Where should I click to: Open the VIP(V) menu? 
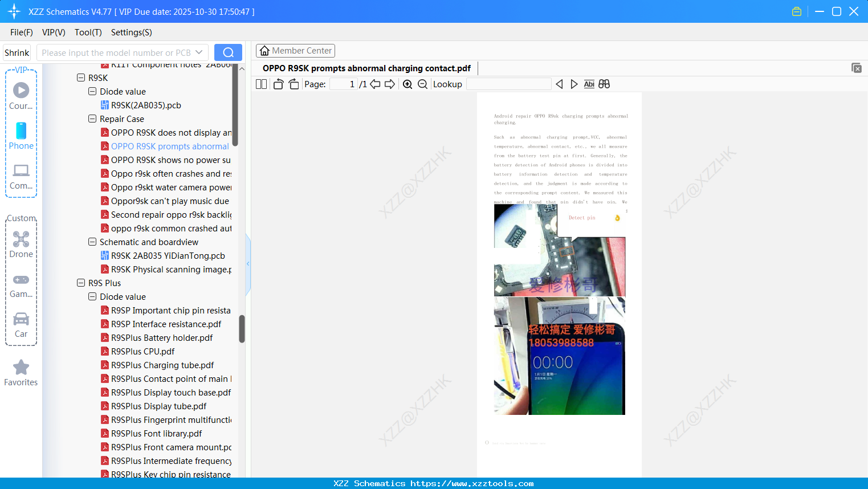point(54,32)
